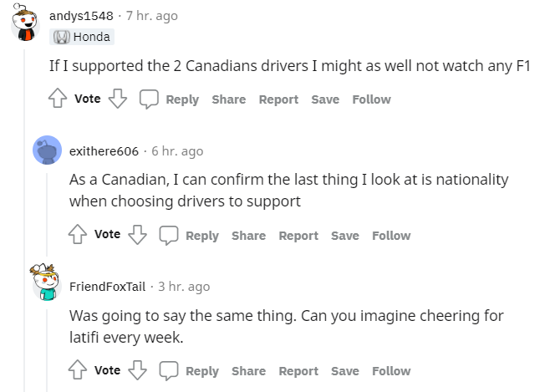Image resolution: width=550 pixels, height=392 pixels.
Task: Upvote exithere606's comment
Action: click(79, 235)
